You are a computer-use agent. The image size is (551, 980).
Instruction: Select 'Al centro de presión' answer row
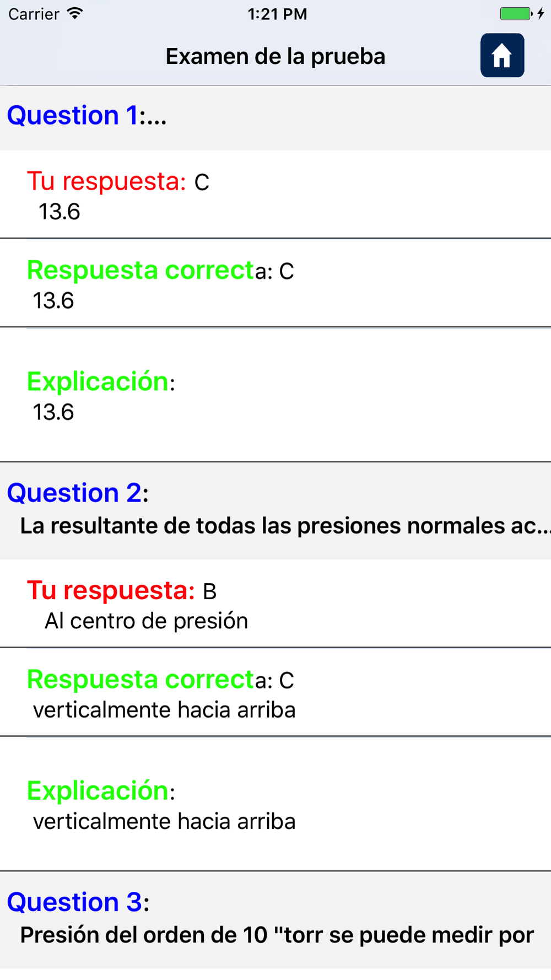tap(275, 604)
